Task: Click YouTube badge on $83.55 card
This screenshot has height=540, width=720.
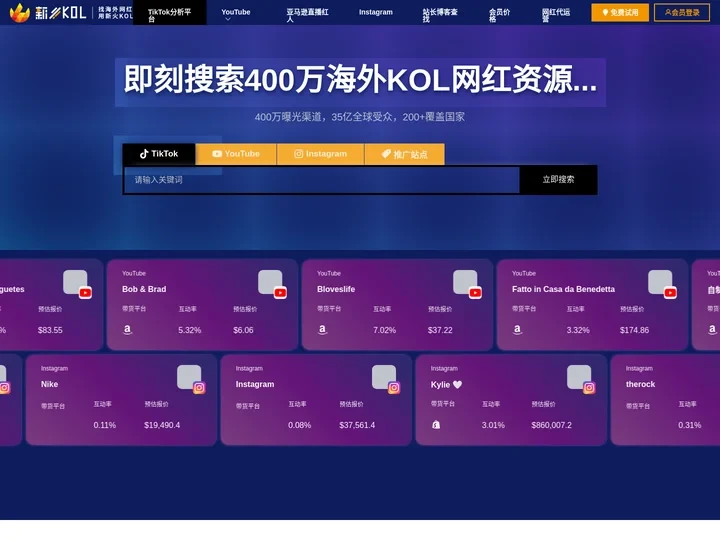Action: click(85, 293)
